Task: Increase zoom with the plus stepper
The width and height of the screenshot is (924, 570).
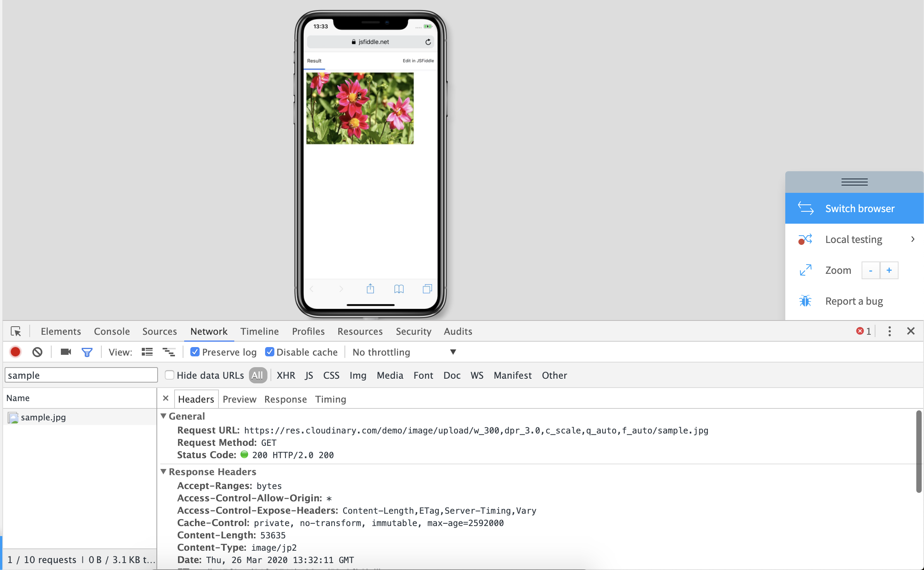Action: click(889, 270)
